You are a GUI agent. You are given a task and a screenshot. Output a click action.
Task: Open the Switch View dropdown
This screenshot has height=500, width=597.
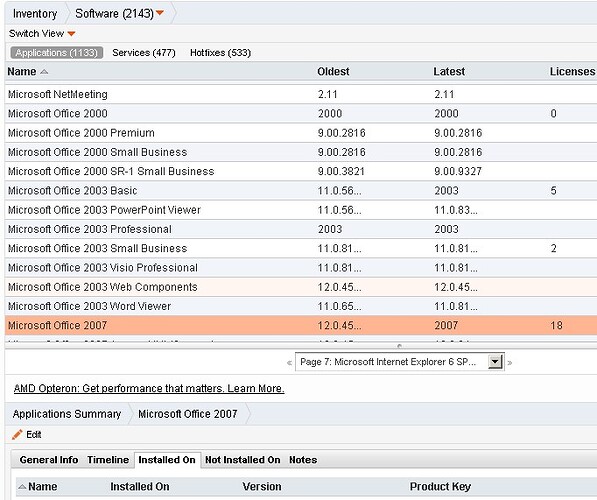click(x=42, y=34)
